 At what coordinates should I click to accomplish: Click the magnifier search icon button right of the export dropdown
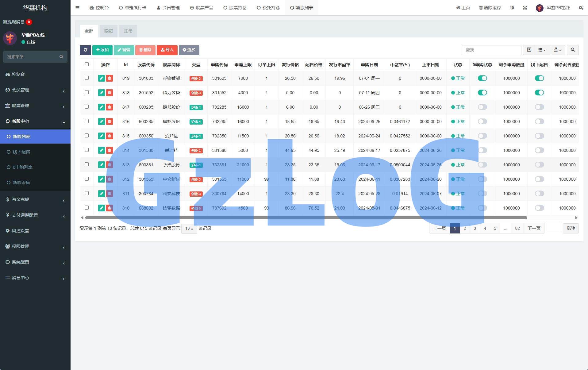click(x=572, y=50)
